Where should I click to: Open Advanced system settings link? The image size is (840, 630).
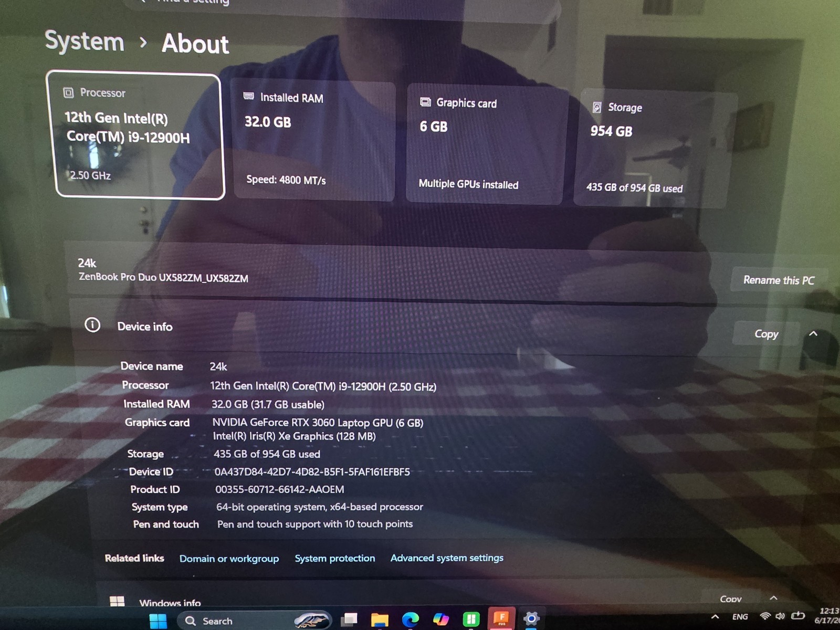(447, 558)
